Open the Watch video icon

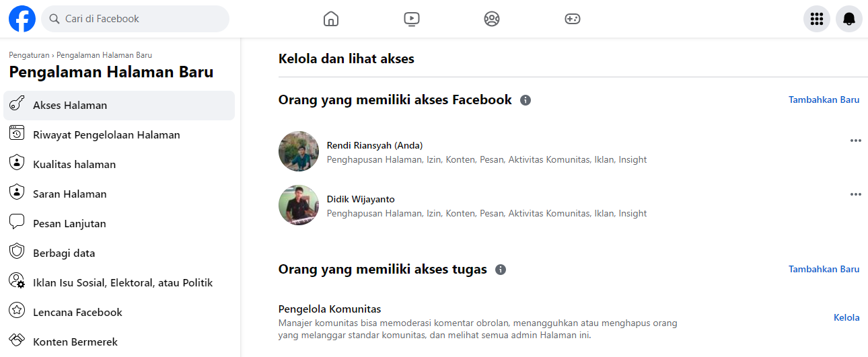(412, 19)
